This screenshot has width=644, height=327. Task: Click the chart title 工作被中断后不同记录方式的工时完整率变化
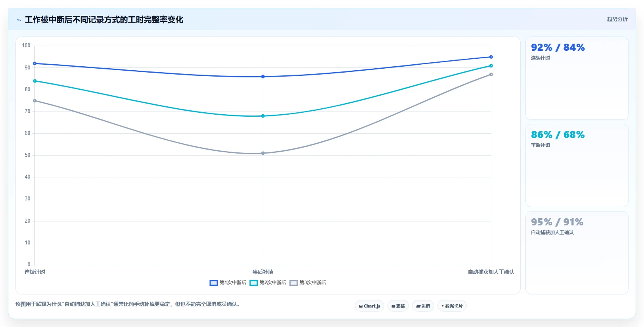[104, 20]
